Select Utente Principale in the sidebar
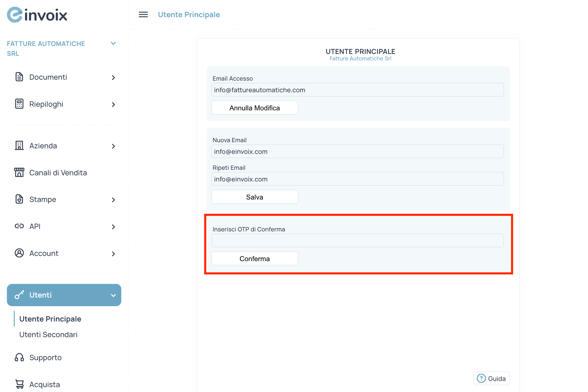This screenshot has width=588, height=392. pyautogui.click(x=50, y=319)
